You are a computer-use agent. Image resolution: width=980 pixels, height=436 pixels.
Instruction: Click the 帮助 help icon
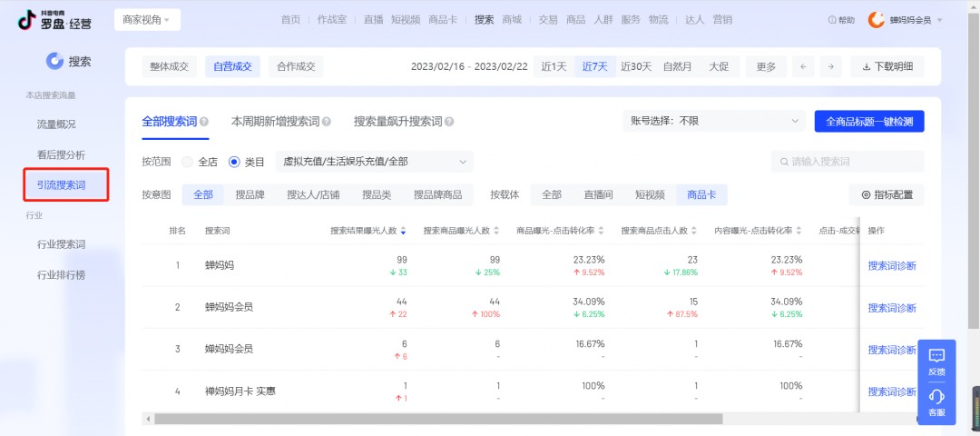point(832,20)
